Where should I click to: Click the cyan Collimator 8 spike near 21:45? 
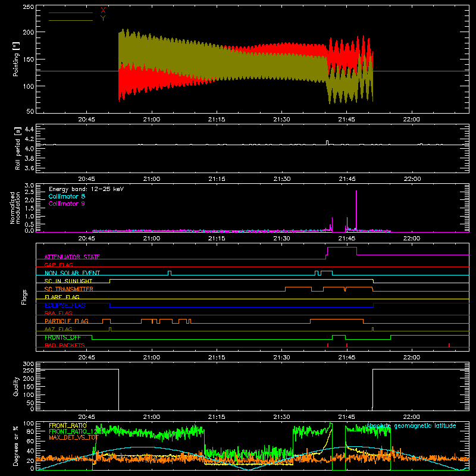click(x=347, y=221)
